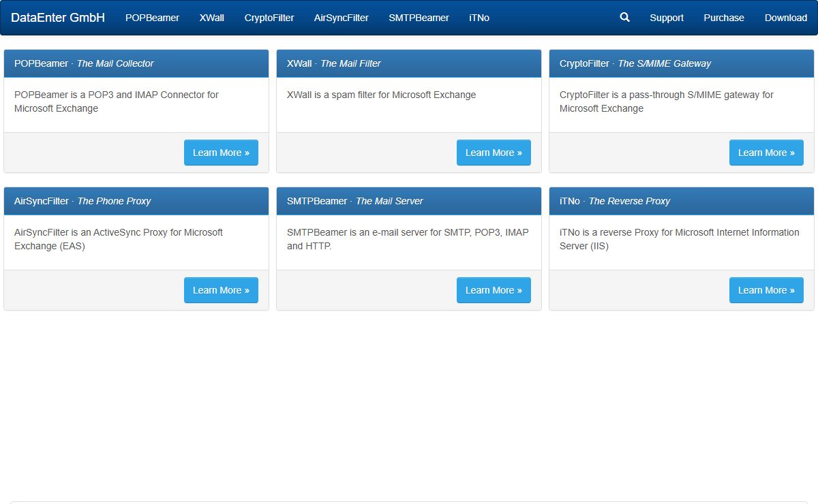
Task: Open XWall in the top navigation
Action: point(212,18)
